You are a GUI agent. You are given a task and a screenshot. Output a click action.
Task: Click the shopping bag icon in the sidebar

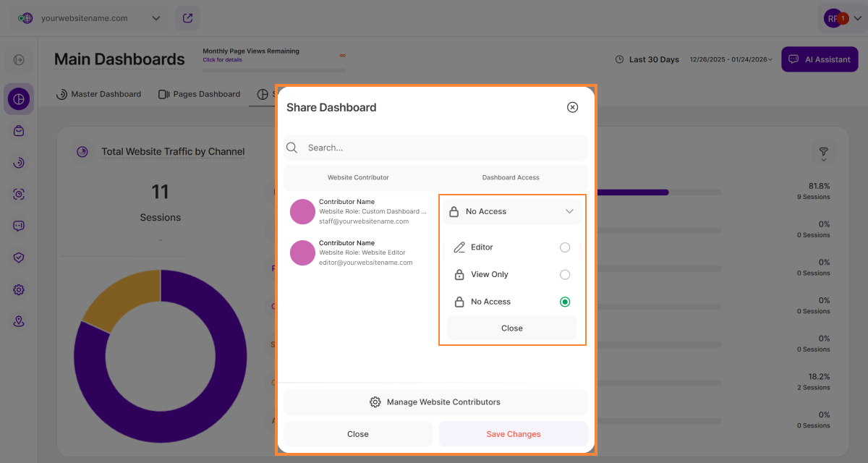(19, 131)
